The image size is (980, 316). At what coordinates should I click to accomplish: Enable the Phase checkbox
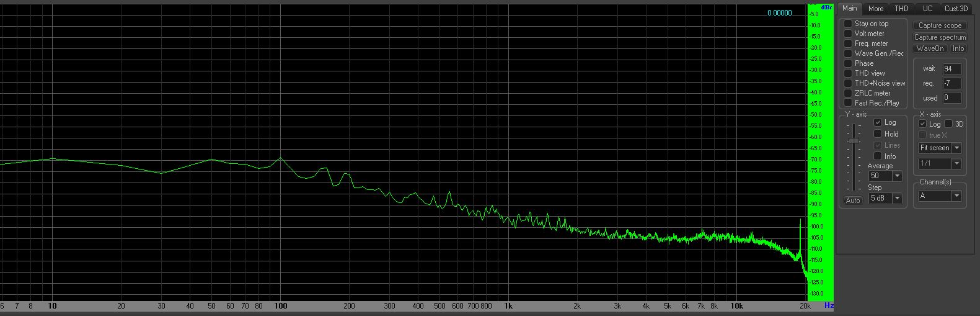click(x=848, y=63)
